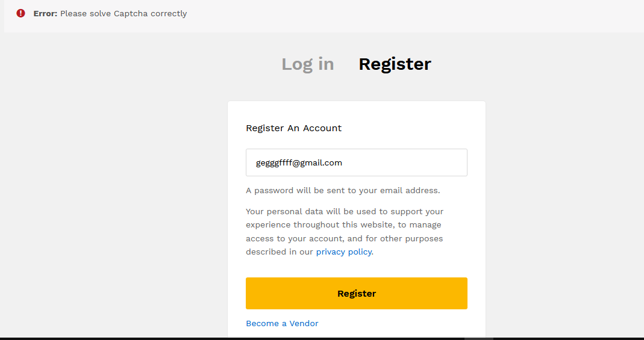Click 'A password will be sent' note
644x340 pixels.
[343, 190]
